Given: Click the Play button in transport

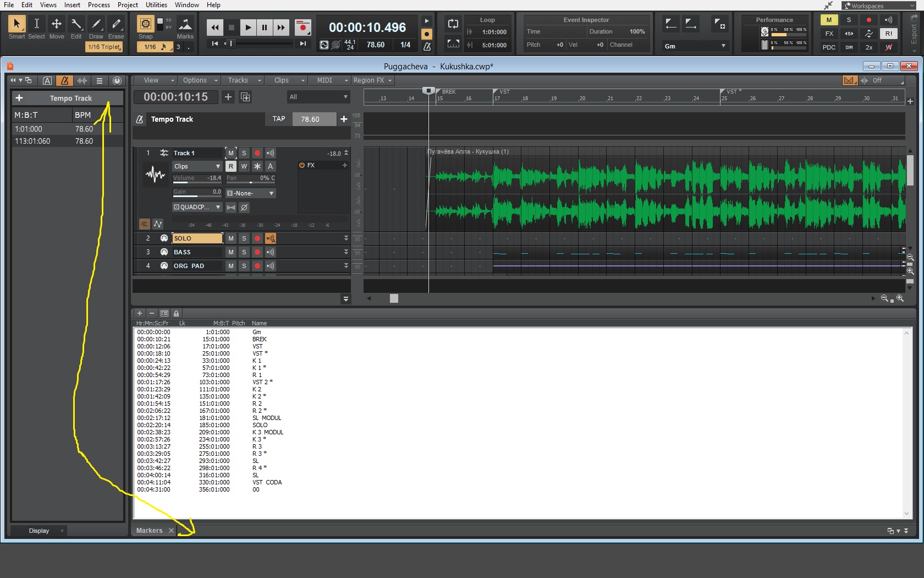Looking at the screenshot, I should coord(248,28).
